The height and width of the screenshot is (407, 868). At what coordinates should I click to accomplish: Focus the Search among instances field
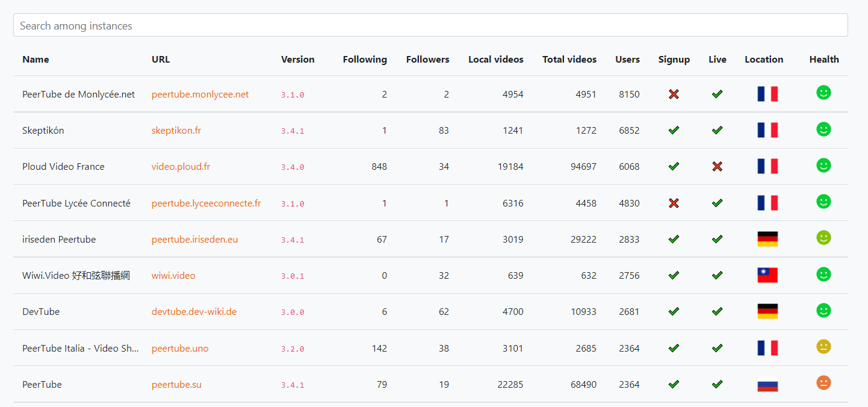430,25
